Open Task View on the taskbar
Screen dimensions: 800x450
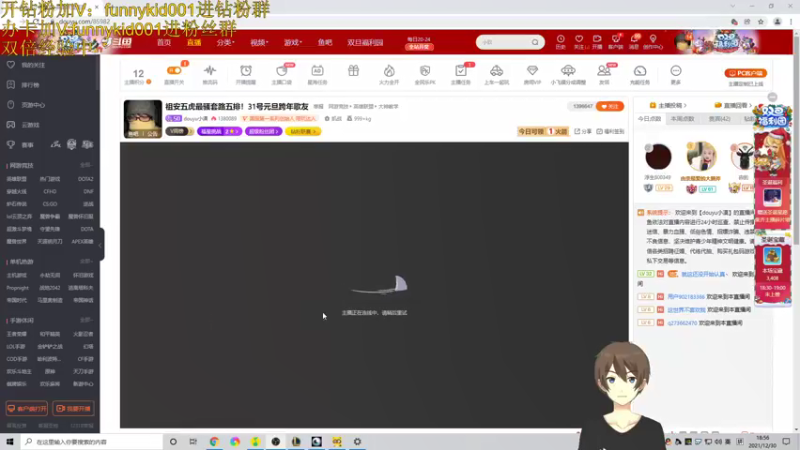click(193, 441)
